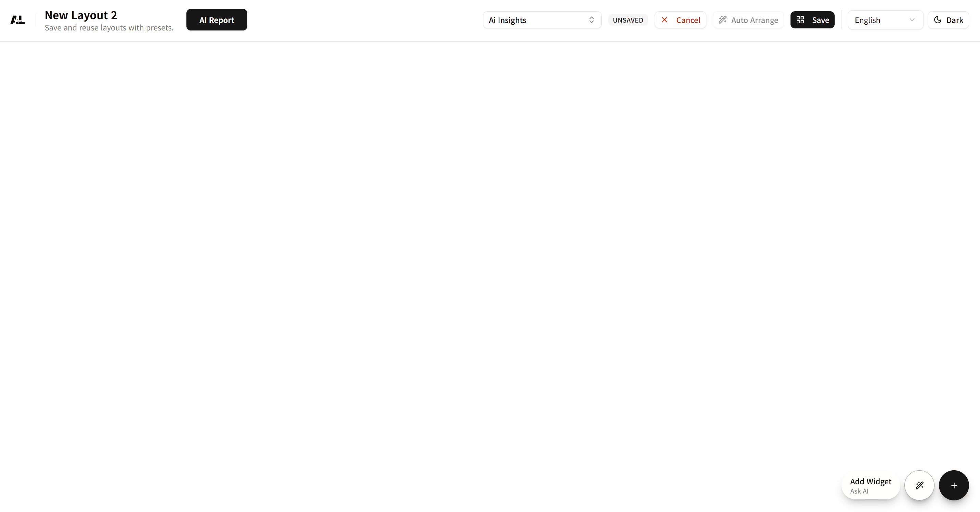The image size is (980, 512).
Task: Click the crescent moon icon to enable Dark mode
Action: coord(938,20)
